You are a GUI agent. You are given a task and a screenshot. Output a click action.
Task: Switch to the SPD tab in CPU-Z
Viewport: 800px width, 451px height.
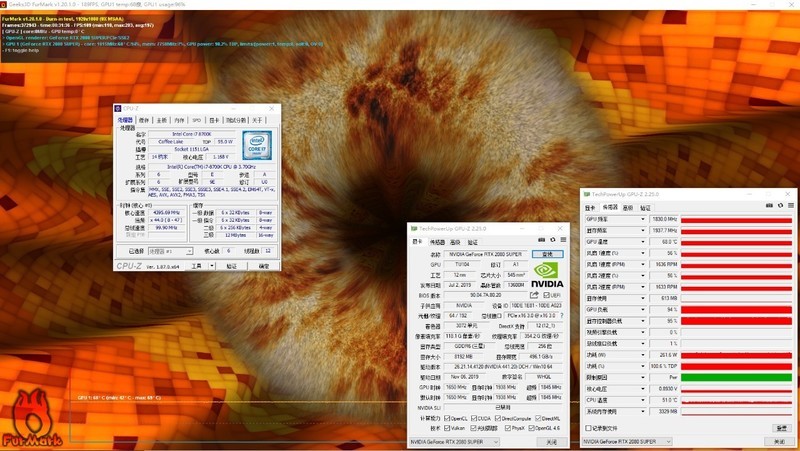(197, 119)
